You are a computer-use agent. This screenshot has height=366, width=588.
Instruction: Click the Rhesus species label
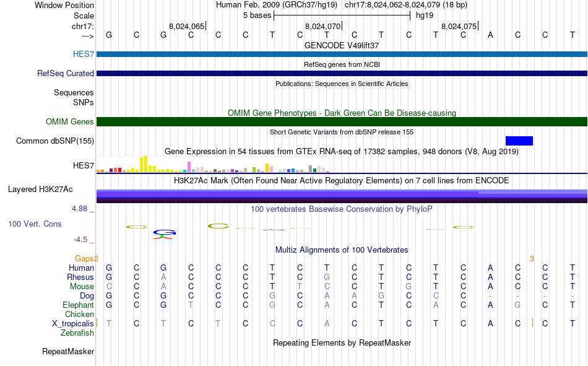[80, 277]
